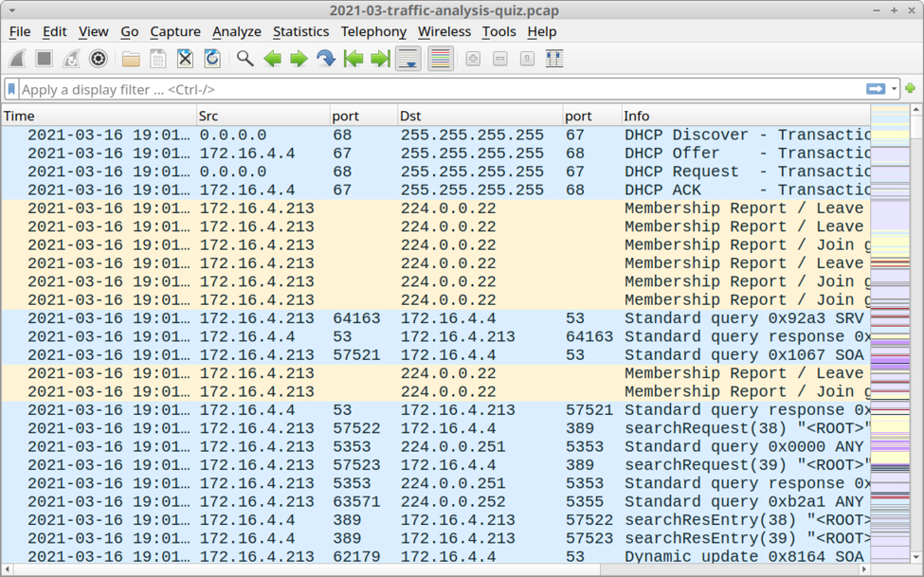Close the capture file with the X icon
924x577 pixels.
pyautogui.click(x=185, y=59)
